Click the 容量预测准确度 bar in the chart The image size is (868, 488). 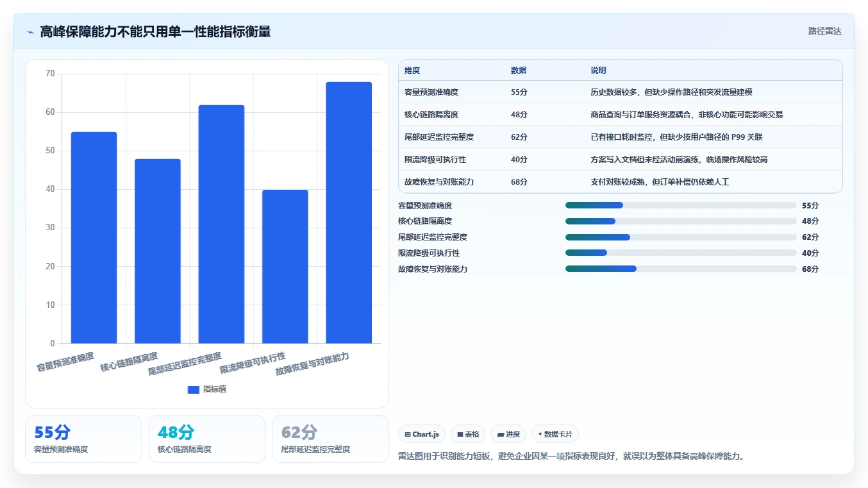[94, 238]
